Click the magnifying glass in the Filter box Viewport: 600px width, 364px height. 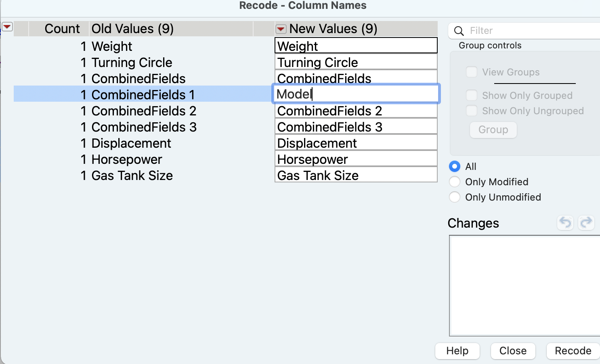tap(459, 30)
